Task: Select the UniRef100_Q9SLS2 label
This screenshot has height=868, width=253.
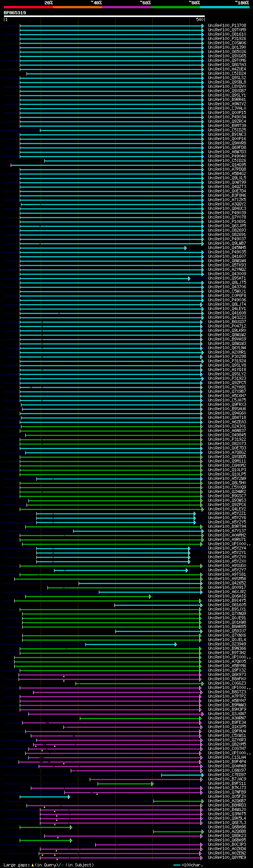Action: pos(227,78)
